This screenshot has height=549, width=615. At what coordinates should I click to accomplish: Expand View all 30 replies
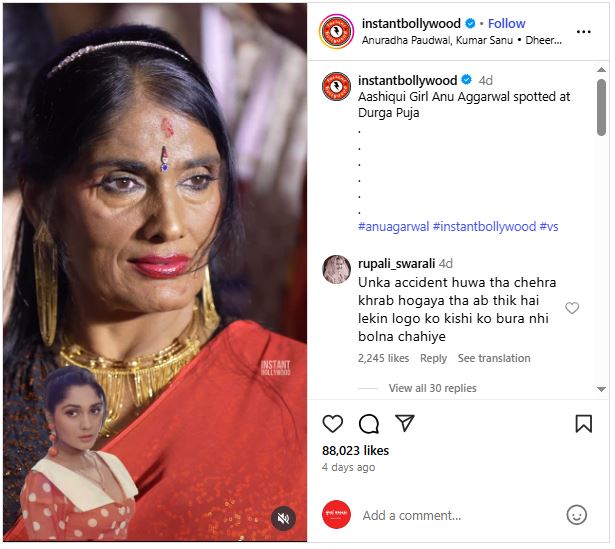432,388
